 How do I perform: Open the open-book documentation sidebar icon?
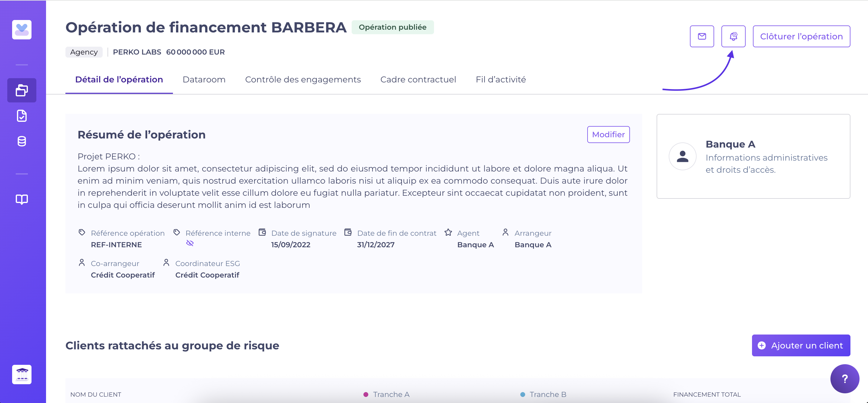pyautogui.click(x=22, y=199)
